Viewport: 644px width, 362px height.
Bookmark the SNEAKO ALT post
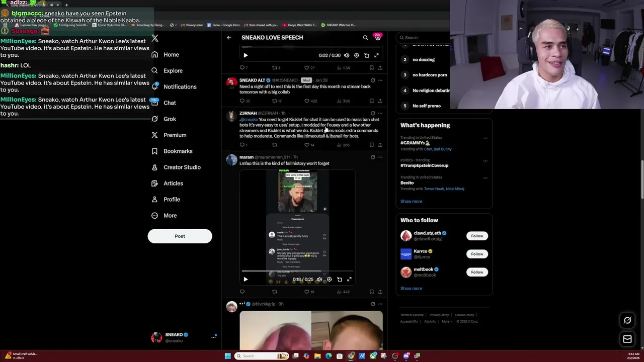coord(371,101)
